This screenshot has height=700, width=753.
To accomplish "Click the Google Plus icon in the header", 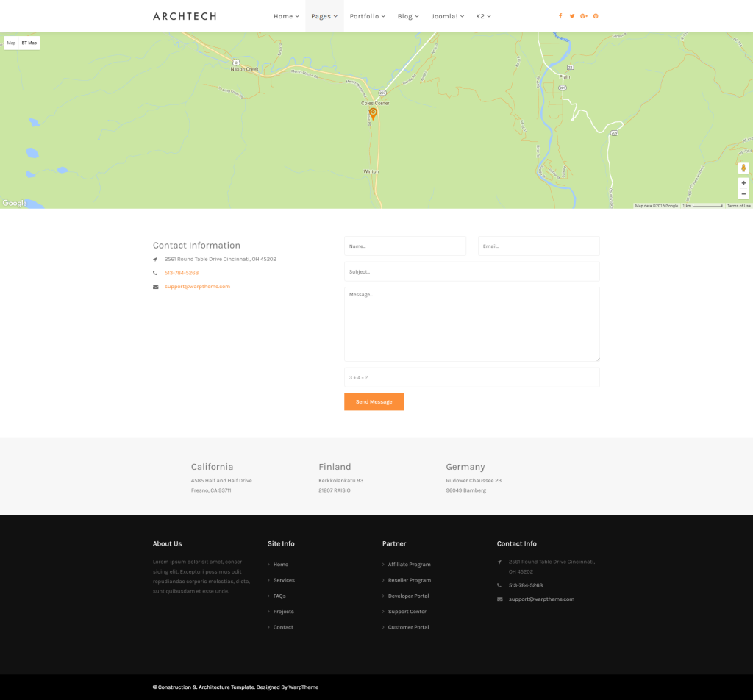I will coord(584,15).
